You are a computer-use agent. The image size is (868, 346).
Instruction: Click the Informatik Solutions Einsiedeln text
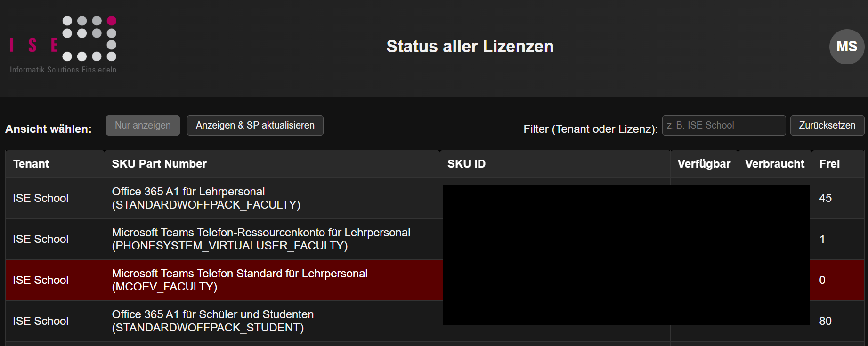[62, 69]
